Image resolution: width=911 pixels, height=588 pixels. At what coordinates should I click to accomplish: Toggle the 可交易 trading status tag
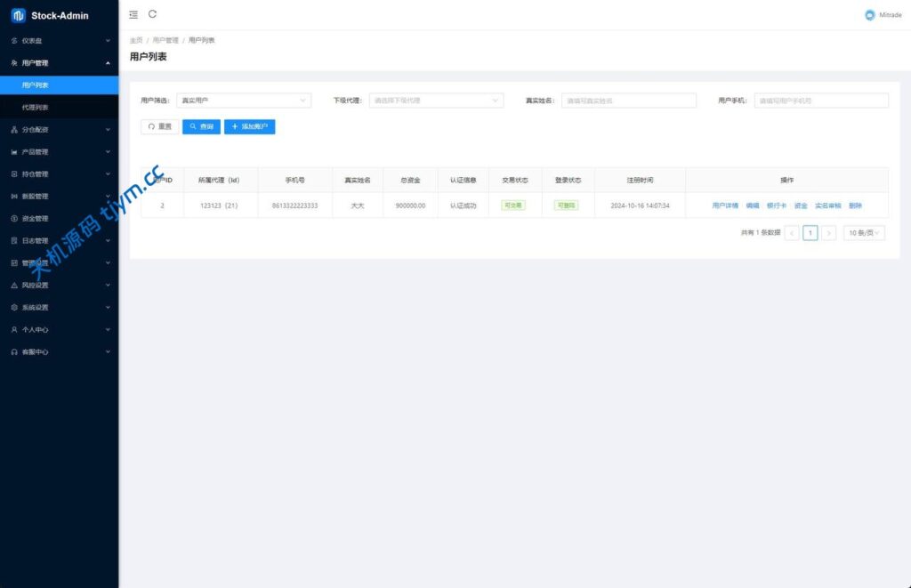coord(513,205)
